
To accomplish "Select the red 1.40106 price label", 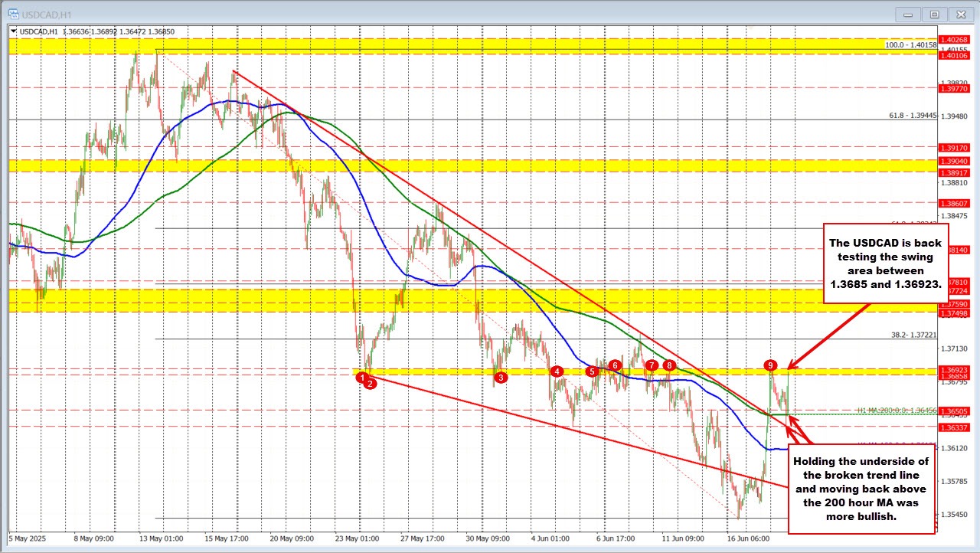I will 954,54.
